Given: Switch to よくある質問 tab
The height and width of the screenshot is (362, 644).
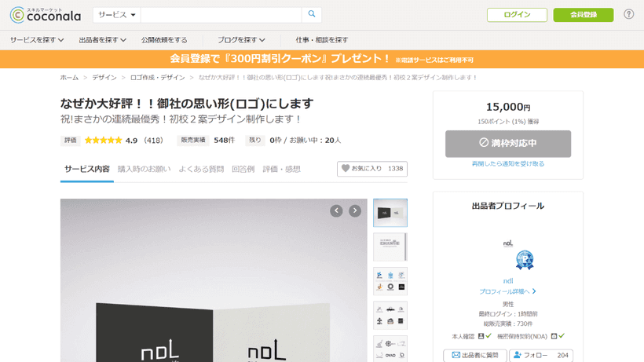Looking at the screenshot, I should (201, 169).
